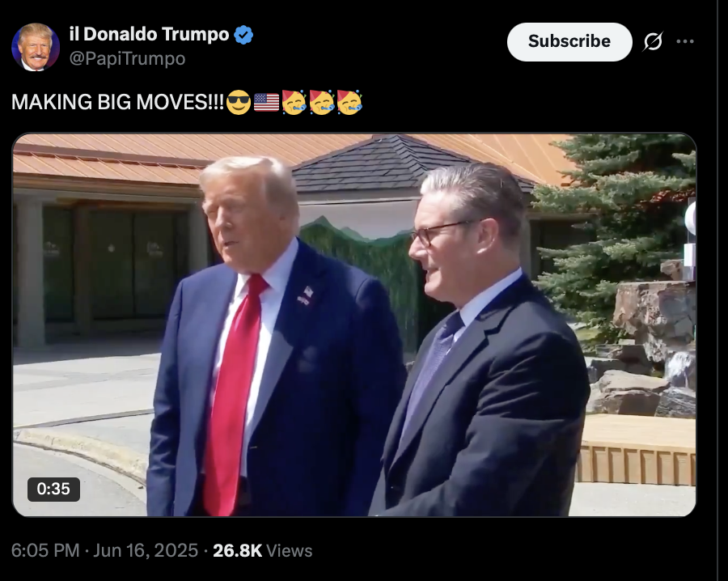Click the middle party-face emoji
Image resolution: width=728 pixels, height=581 pixels.
pos(322,102)
